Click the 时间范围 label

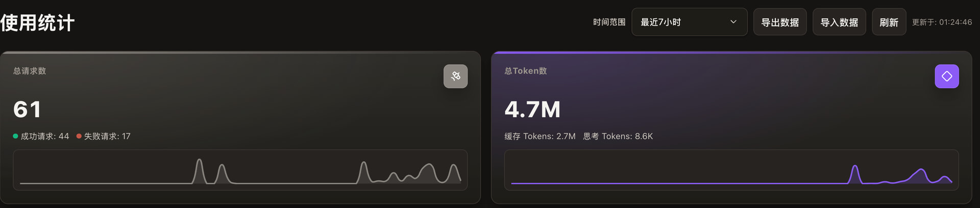(609, 22)
